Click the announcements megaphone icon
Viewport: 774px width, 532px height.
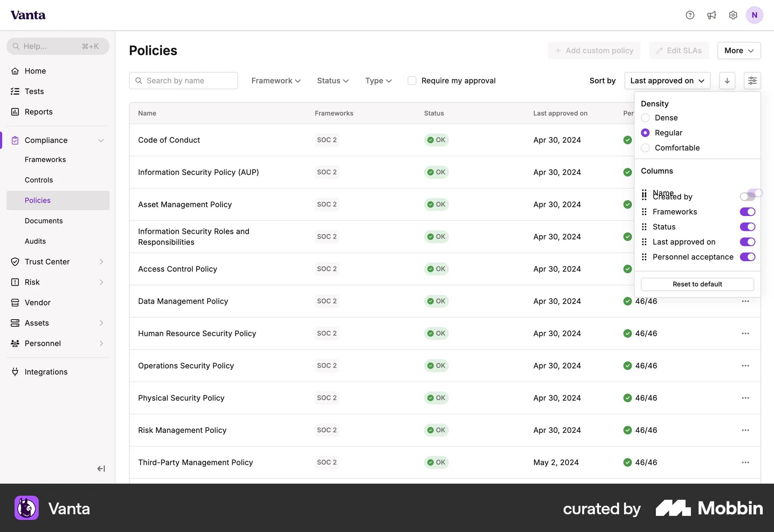click(x=712, y=15)
